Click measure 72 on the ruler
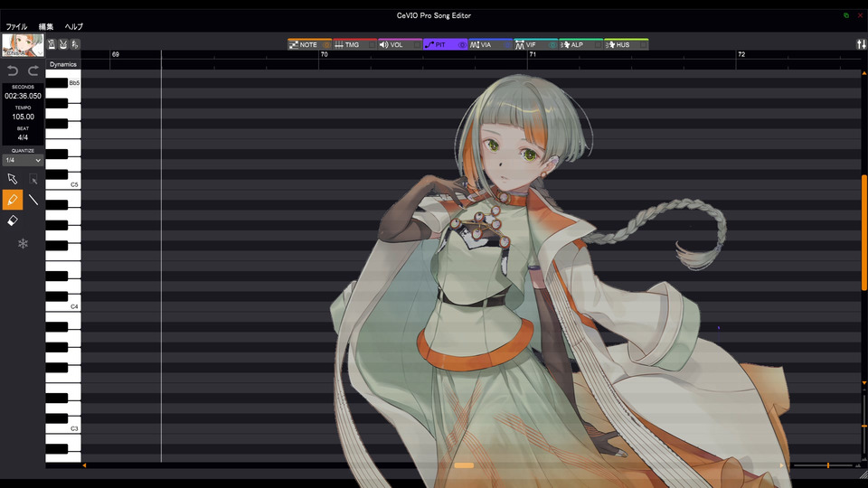 (741, 54)
